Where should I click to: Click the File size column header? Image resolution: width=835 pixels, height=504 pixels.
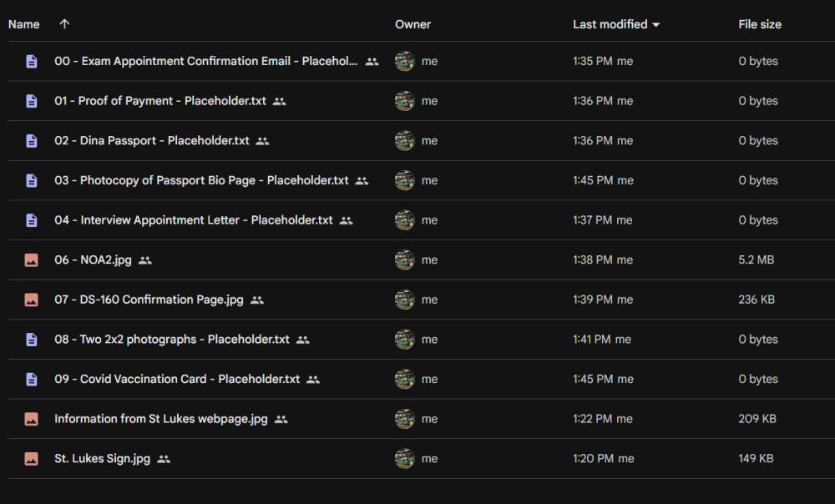click(x=760, y=24)
